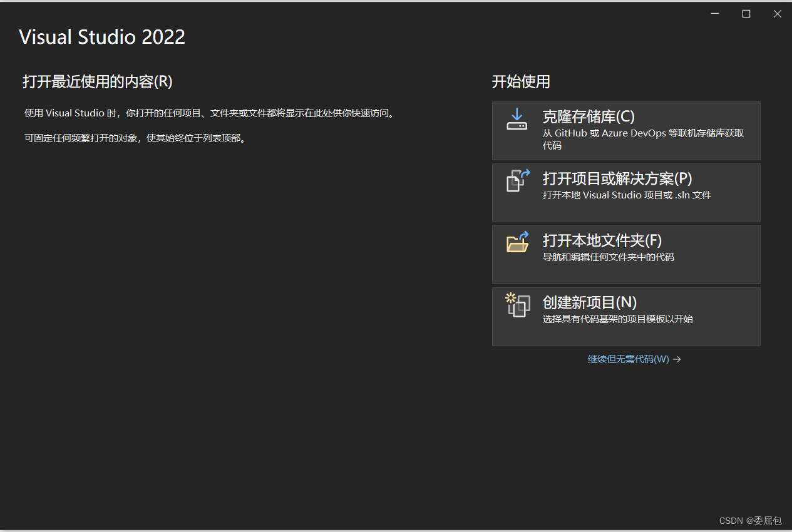Choose 打开本地文件夹(F) option
The height and width of the screenshot is (532, 792).
pos(626,255)
